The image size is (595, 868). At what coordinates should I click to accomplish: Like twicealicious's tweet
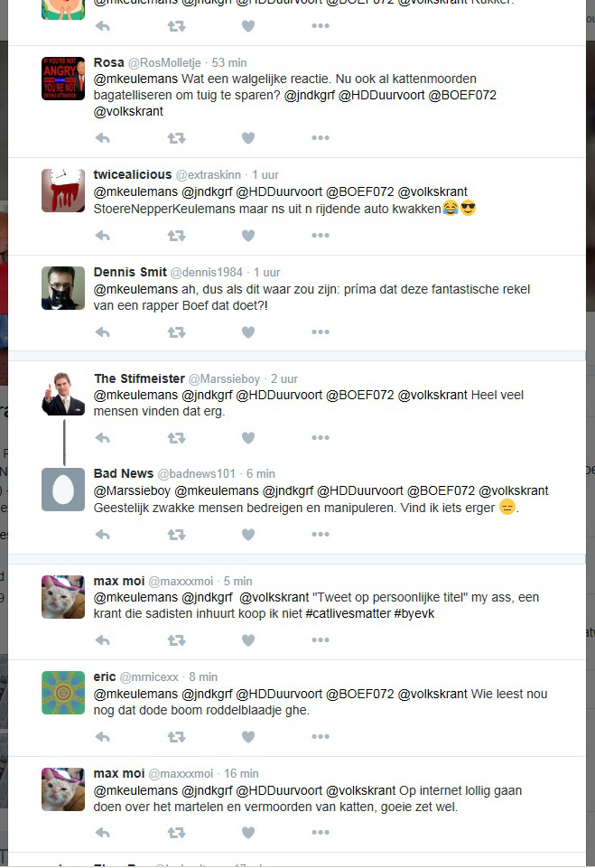(248, 236)
